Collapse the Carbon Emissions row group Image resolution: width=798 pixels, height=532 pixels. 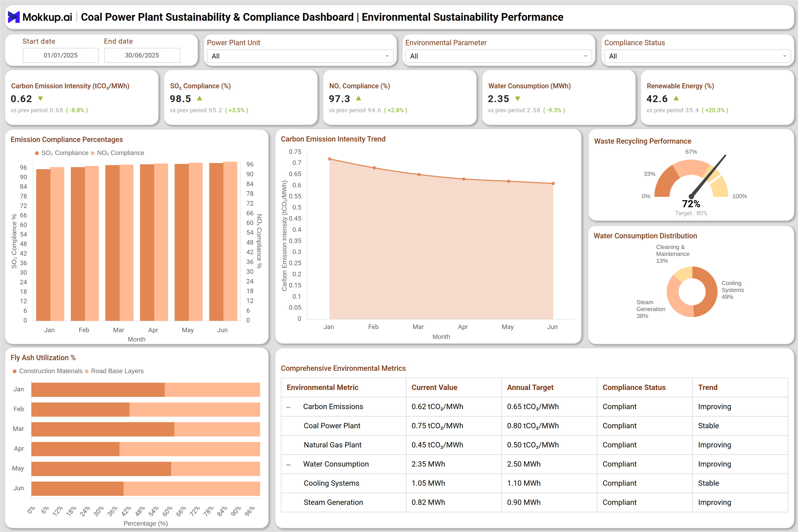point(288,407)
